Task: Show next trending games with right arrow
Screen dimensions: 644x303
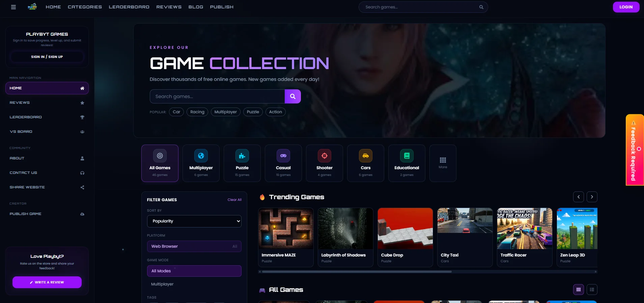Action: 592,197
